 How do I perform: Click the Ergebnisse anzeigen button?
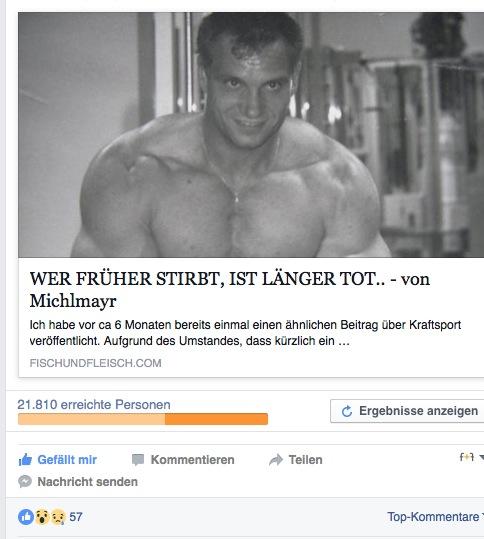tap(407, 411)
